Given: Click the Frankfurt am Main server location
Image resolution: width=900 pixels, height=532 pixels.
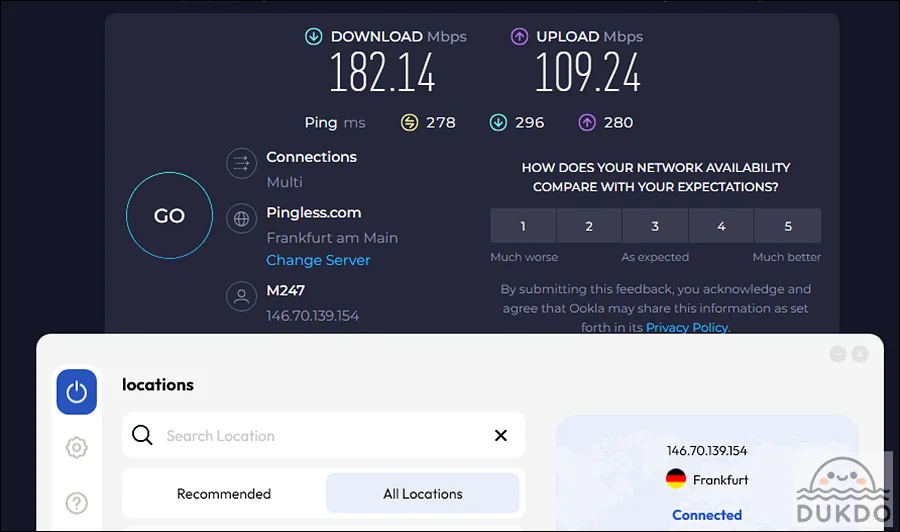Looking at the screenshot, I should pos(332,238).
